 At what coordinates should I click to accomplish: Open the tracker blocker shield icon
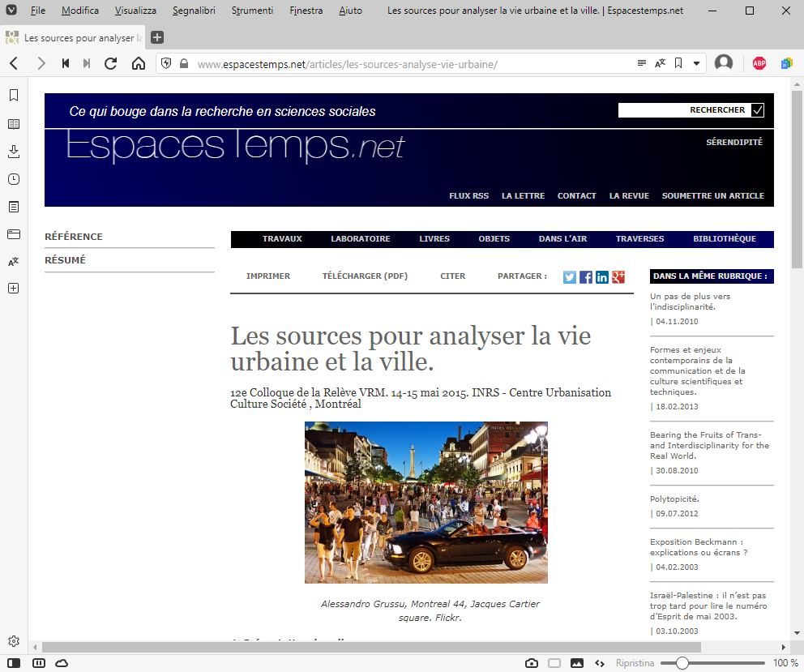166,63
